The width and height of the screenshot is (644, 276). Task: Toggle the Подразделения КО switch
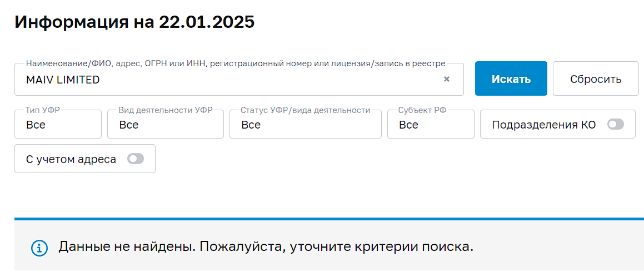click(x=616, y=125)
